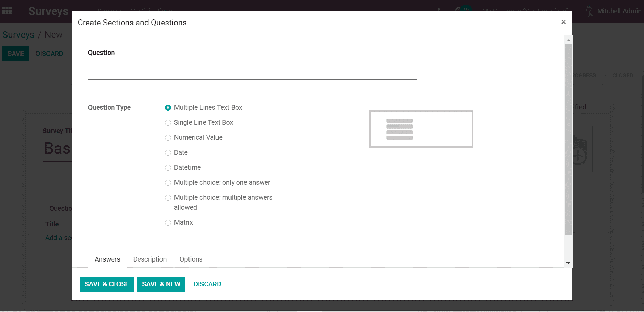
Task: Click the Mitchell Admin avatar image
Action: coord(589,11)
